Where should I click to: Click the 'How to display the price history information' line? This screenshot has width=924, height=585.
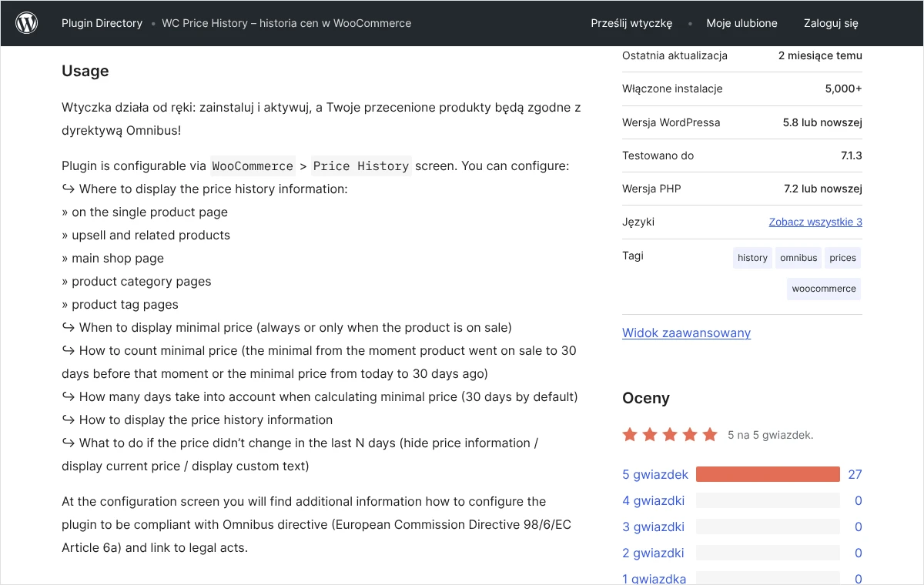197,420
